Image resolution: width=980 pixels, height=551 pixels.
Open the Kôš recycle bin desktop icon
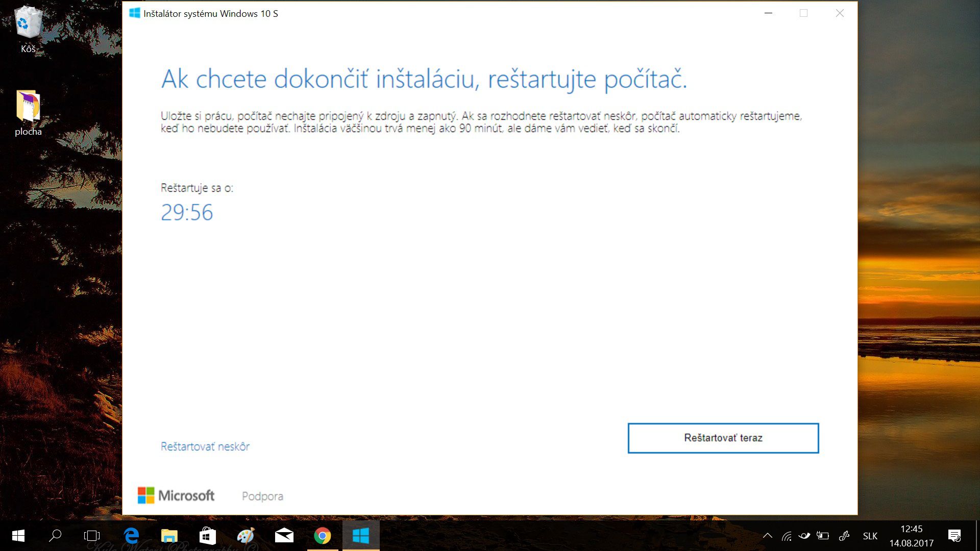[28, 30]
